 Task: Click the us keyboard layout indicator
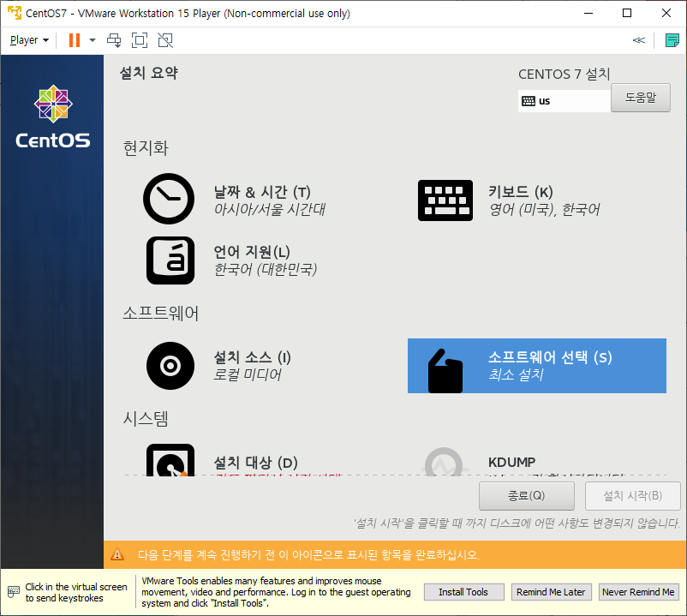click(x=565, y=101)
